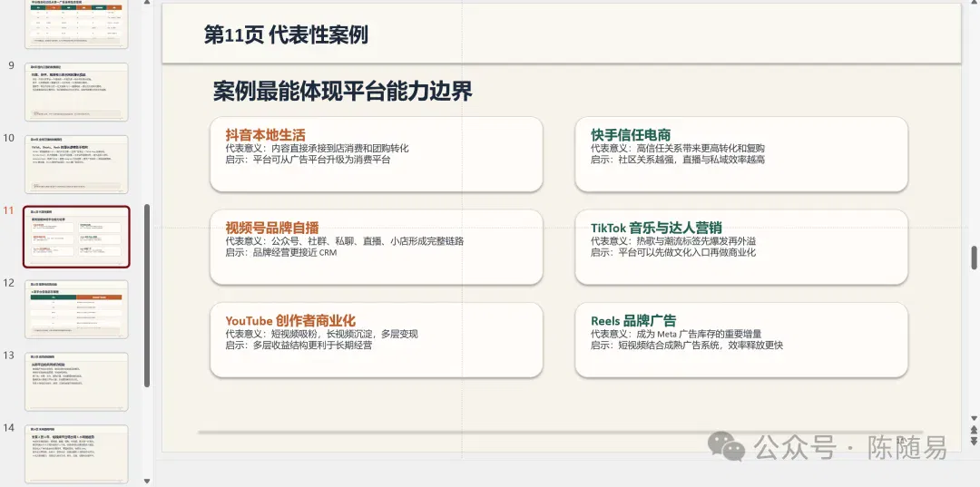The width and height of the screenshot is (980, 487).
Task: Click the Next Slide double-down arrow icon
Action: tap(973, 441)
